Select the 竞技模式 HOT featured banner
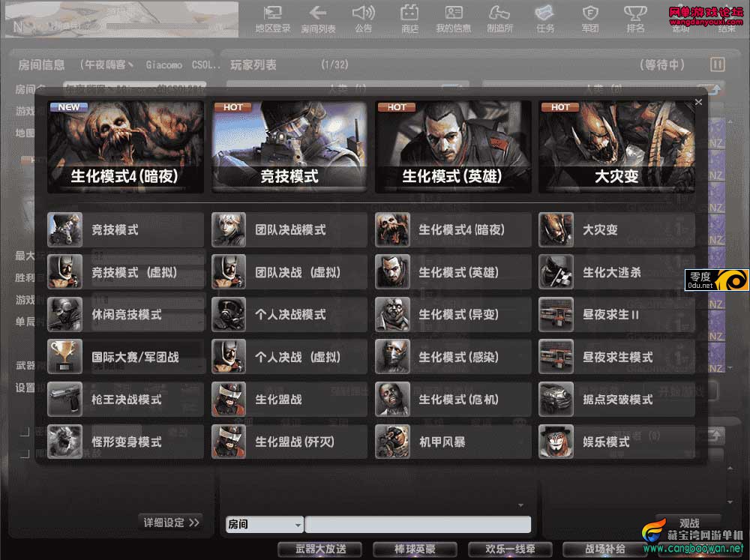This screenshot has width=750, height=560. click(289, 147)
